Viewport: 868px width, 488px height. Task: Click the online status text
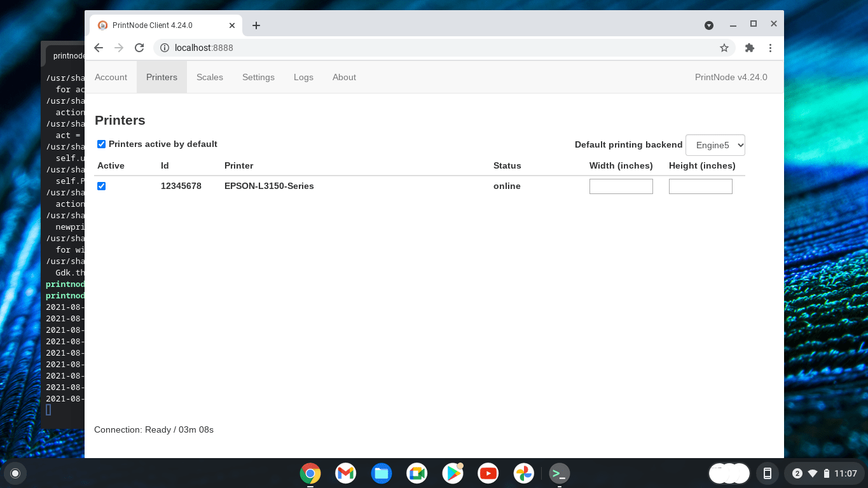pos(507,186)
